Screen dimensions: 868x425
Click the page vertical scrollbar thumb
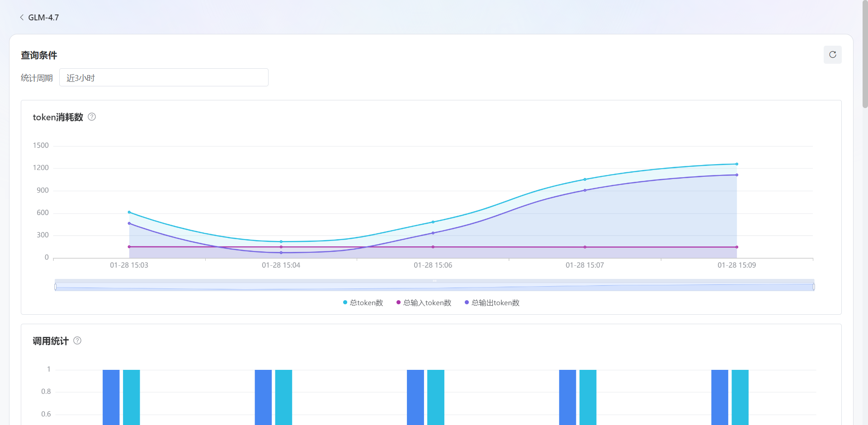coord(865,54)
